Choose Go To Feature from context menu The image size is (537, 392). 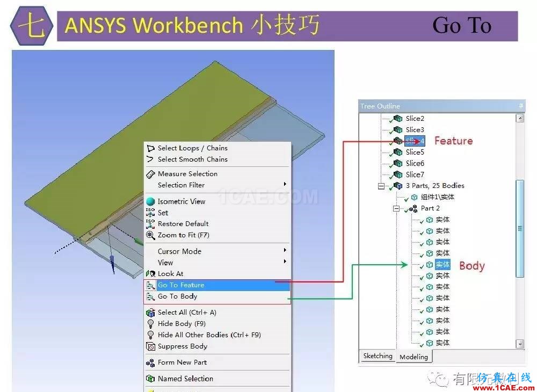point(217,285)
